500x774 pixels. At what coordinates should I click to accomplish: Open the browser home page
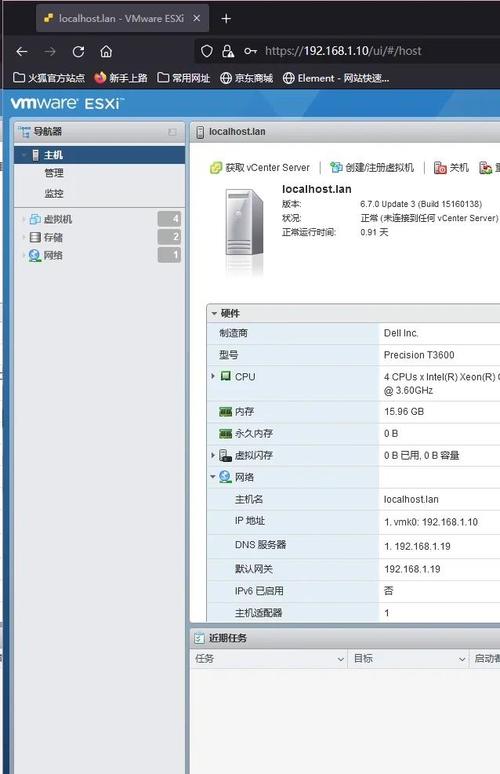pyautogui.click(x=106, y=51)
